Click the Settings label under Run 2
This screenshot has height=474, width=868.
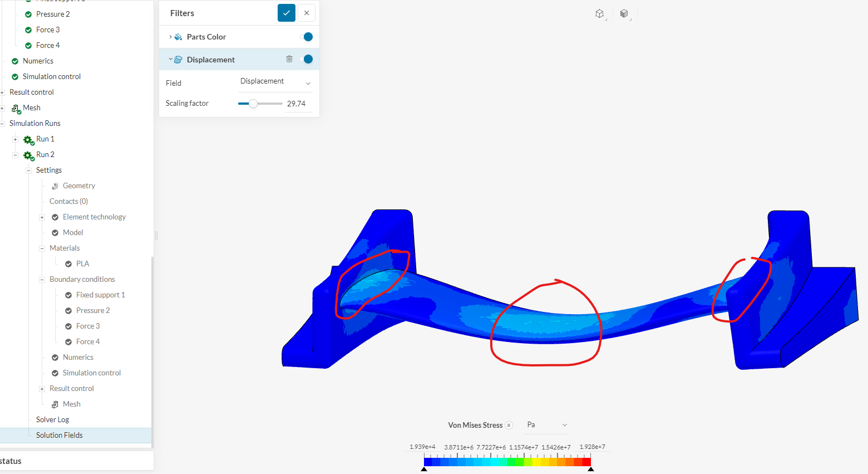point(49,170)
